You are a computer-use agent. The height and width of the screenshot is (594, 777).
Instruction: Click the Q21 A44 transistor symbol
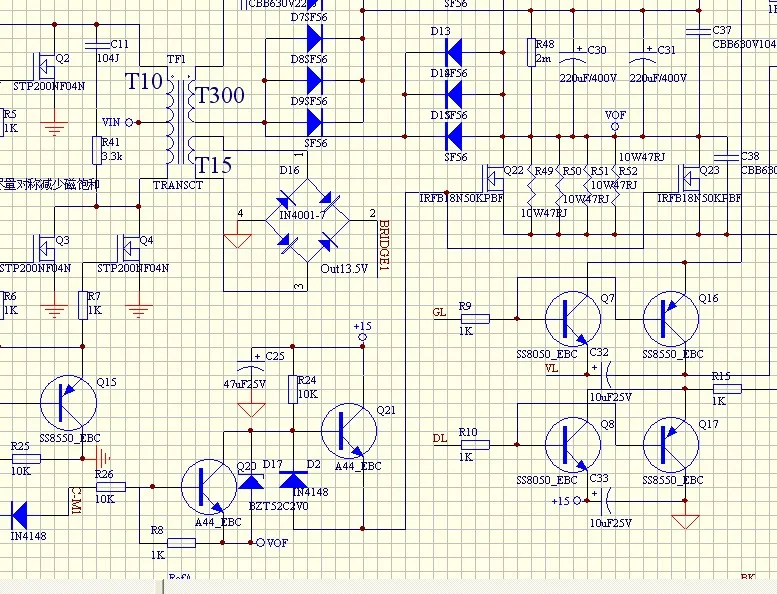349,431
